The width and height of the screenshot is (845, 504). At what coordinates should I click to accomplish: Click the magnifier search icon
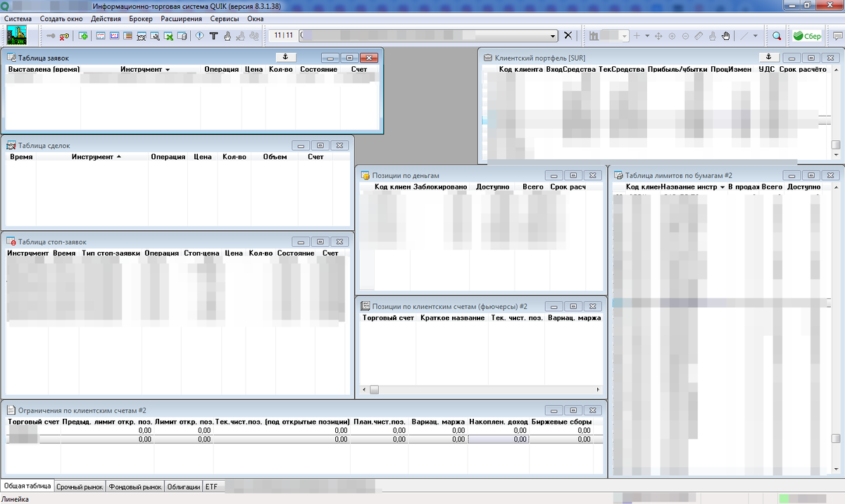777,36
